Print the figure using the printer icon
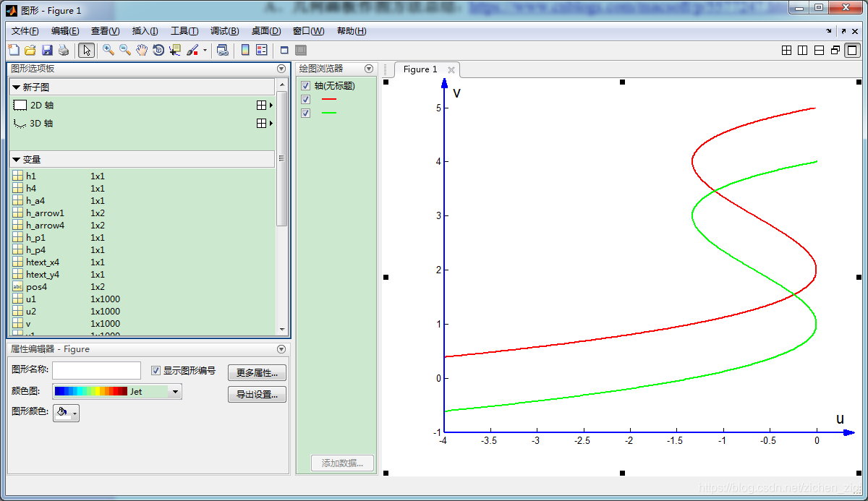The width and height of the screenshot is (868, 501). coord(64,50)
